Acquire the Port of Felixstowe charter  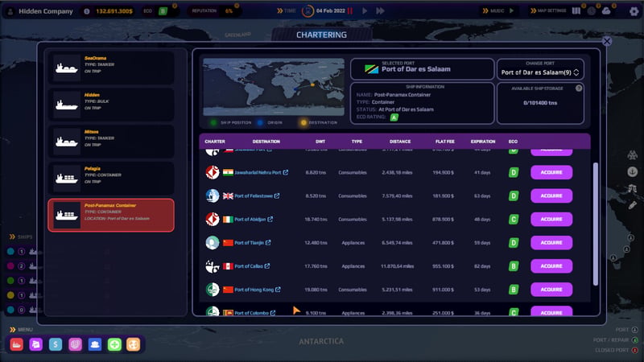[x=551, y=195]
